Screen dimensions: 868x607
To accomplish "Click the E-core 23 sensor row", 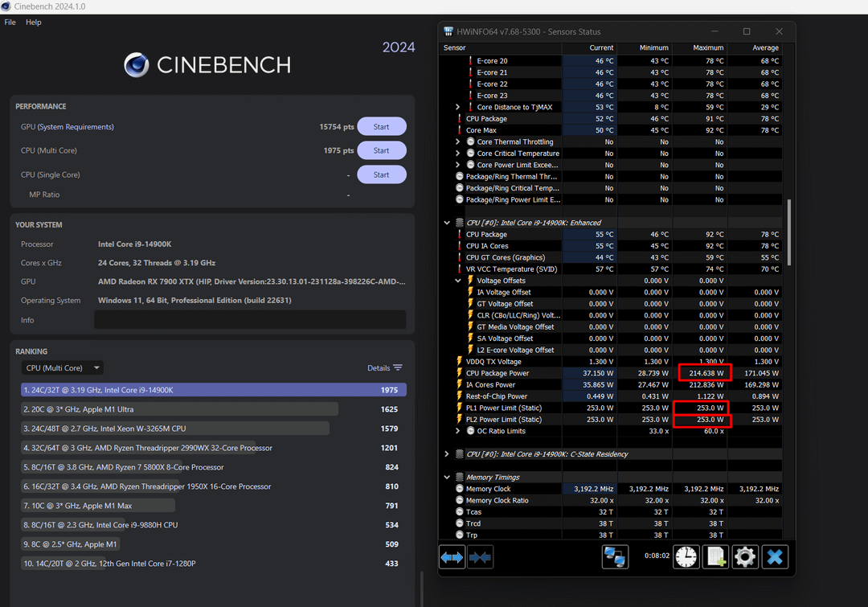I will 611,95.
